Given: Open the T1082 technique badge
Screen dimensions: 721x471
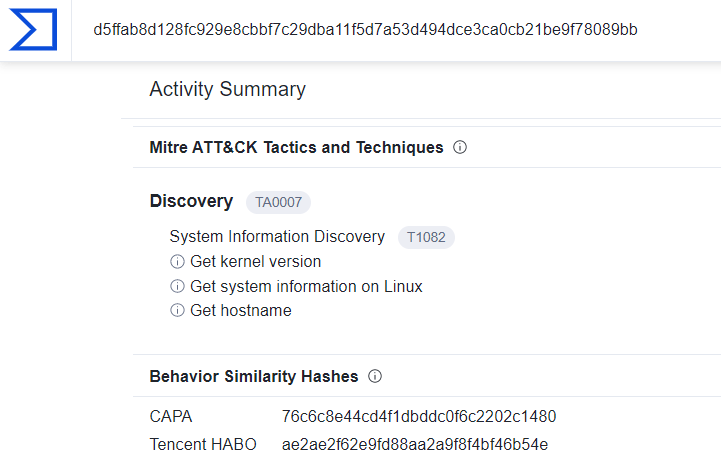Looking at the screenshot, I should point(426,237).
